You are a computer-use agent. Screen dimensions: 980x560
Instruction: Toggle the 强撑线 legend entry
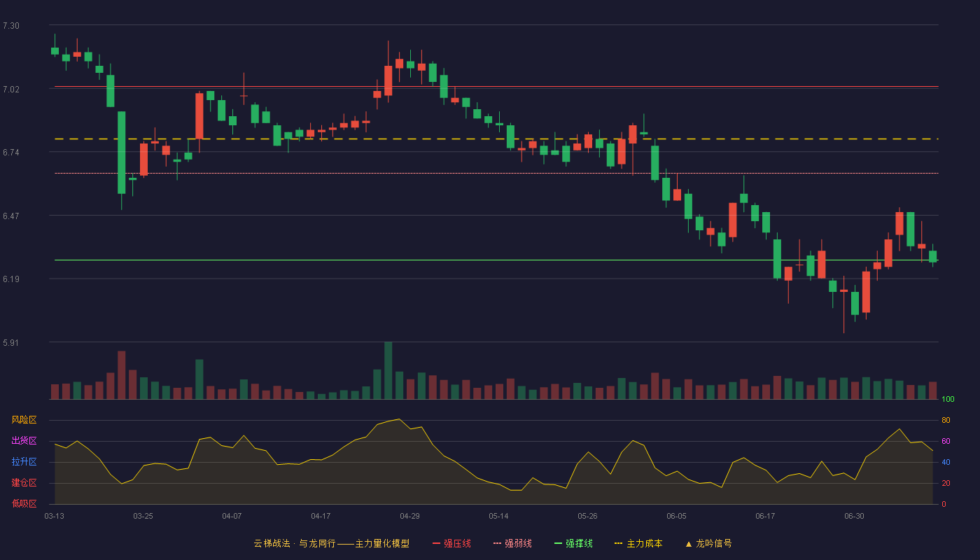point(573,543)
